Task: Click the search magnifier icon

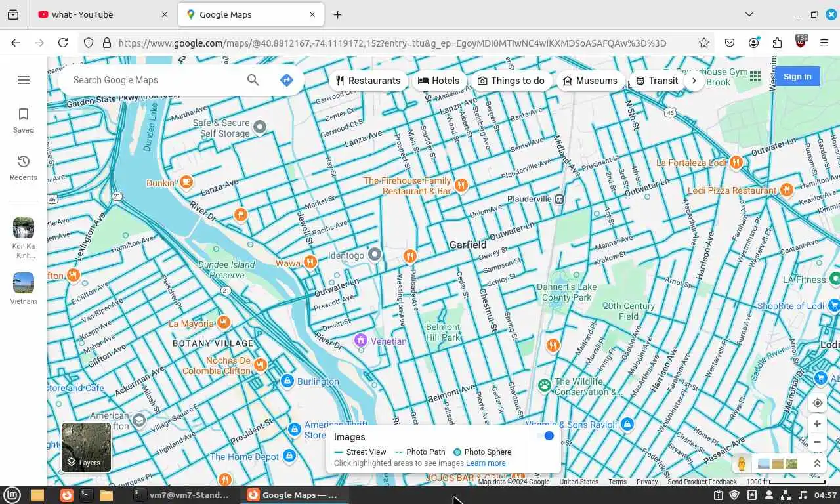Action: point(253,80)
